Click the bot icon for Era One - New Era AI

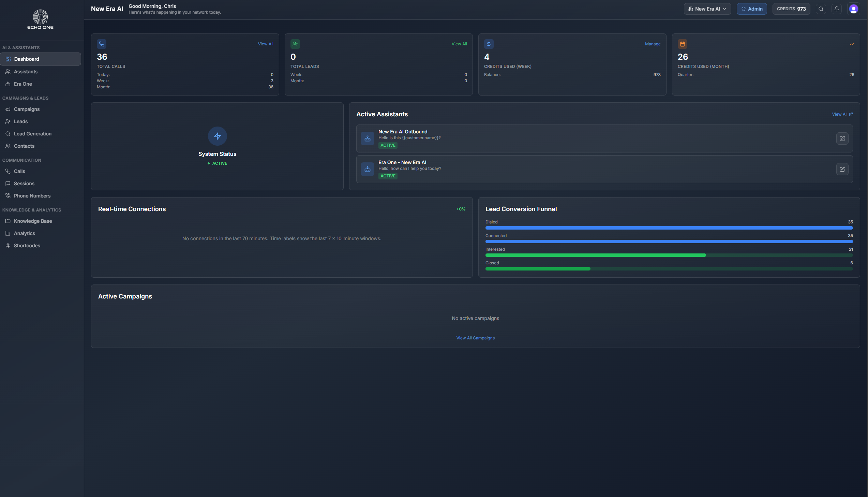367,169
